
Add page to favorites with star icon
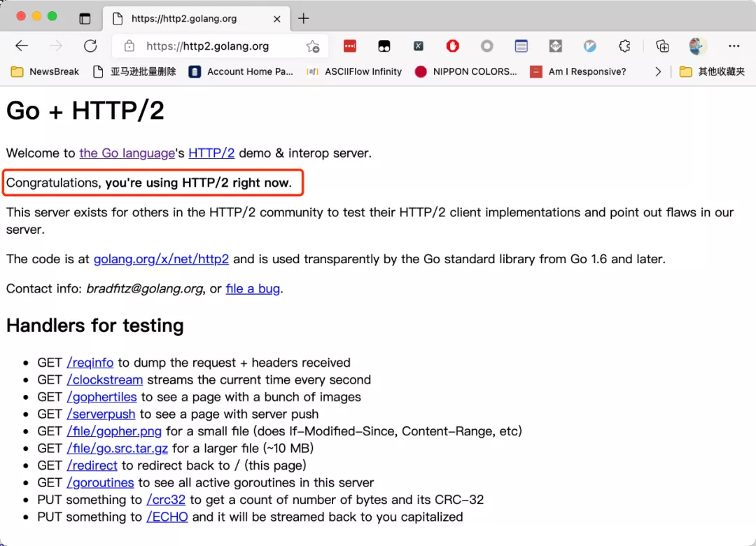click(313, 45)
